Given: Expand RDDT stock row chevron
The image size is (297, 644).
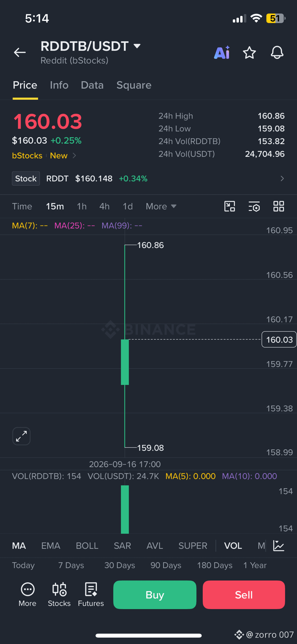Looking at the screenshot, I should (x=282, y=179).
